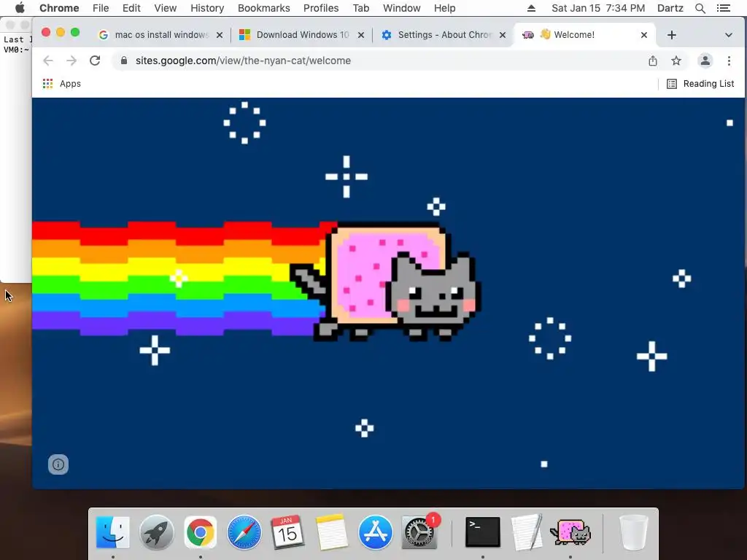This screenshot has width=747, height=560.
Task: Open Spotlight search
Action: pos(700,8)
